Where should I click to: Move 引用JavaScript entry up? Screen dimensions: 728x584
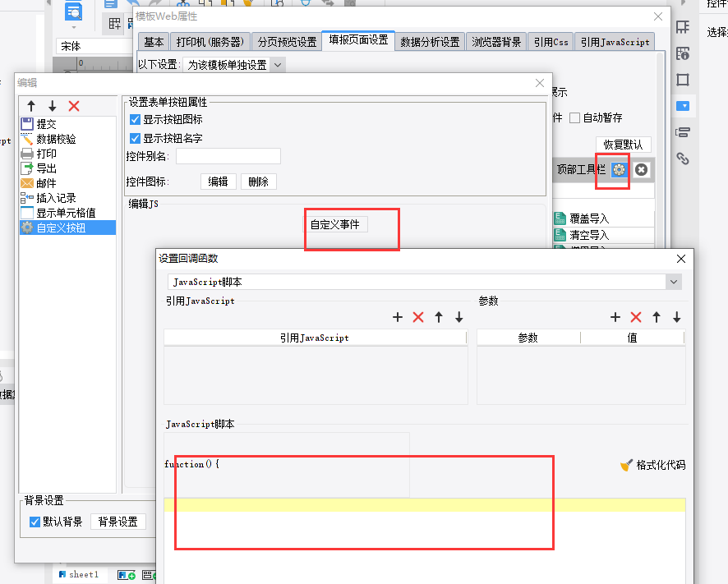pos(439,317)
